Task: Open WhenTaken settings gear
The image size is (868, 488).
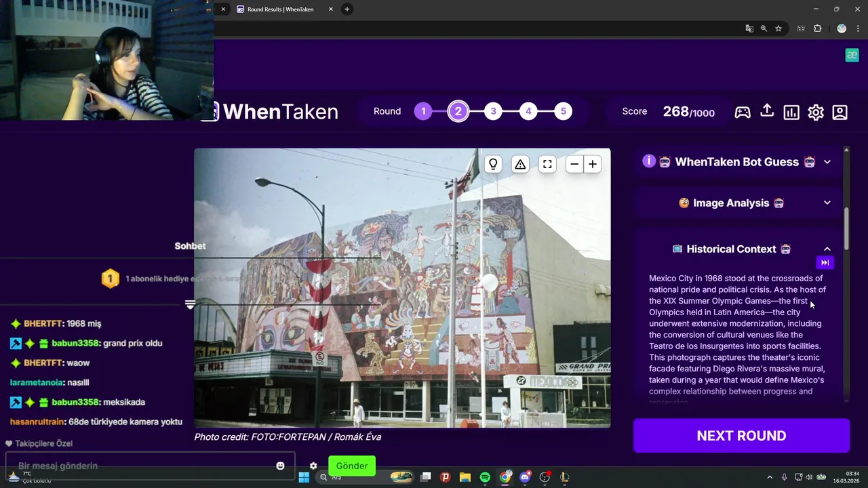Action: (x=816, y=112)
